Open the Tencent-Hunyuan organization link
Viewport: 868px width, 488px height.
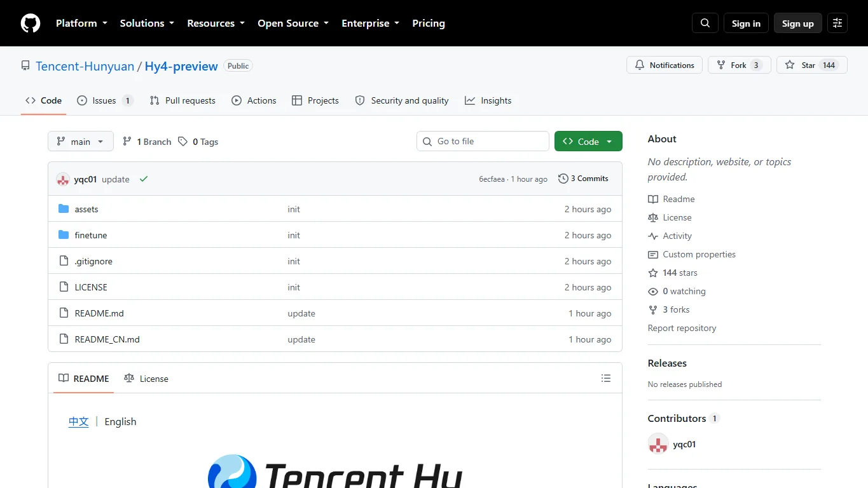click(x=85, y=66)
